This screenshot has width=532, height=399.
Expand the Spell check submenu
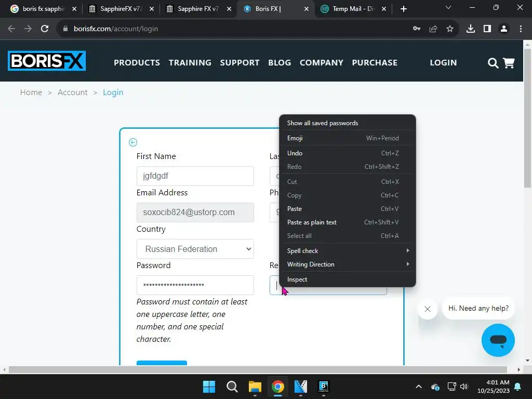pyautogui.click(x=348, y=251)
